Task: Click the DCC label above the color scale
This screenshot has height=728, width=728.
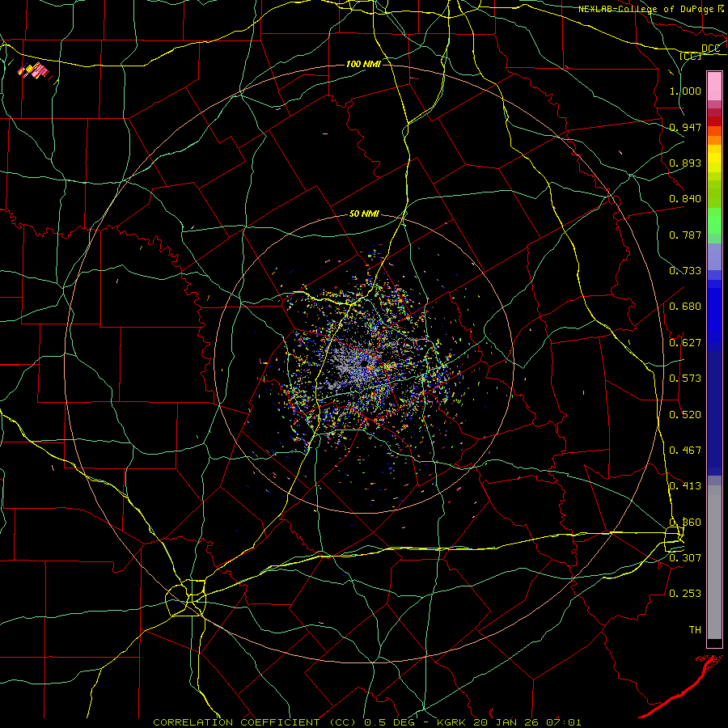Action: 710,48
